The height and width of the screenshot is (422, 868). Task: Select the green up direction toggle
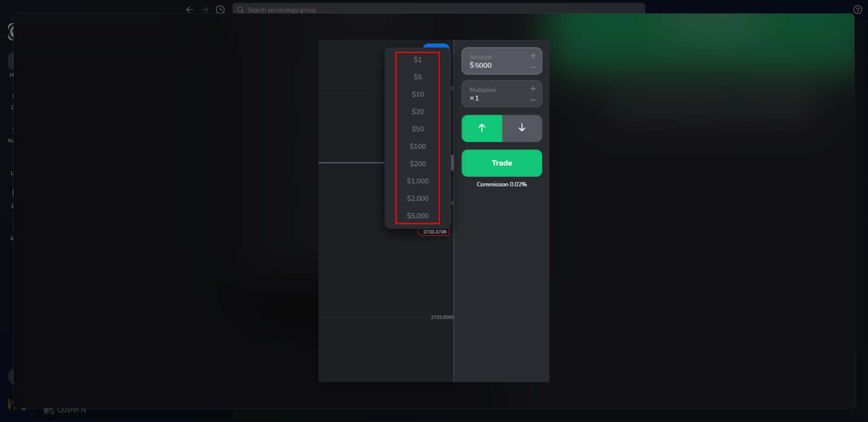tap(482, 128)
